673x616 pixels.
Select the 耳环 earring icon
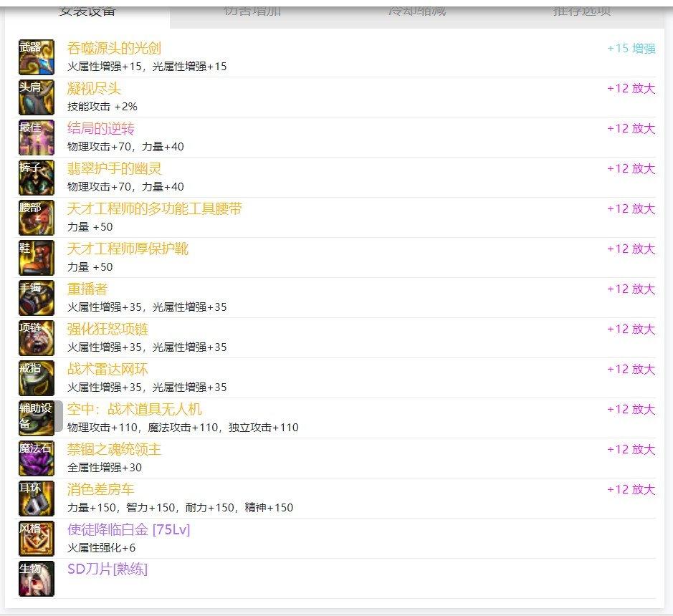37,499
